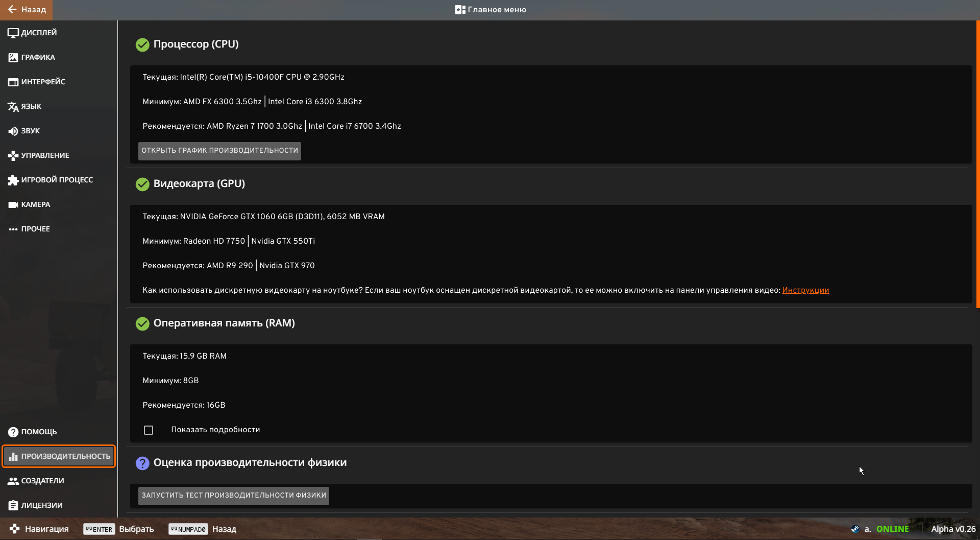Click the monitor icon next to ДИСПЛЕЙ
The image size is (980, 540).
tap(13, 33)
